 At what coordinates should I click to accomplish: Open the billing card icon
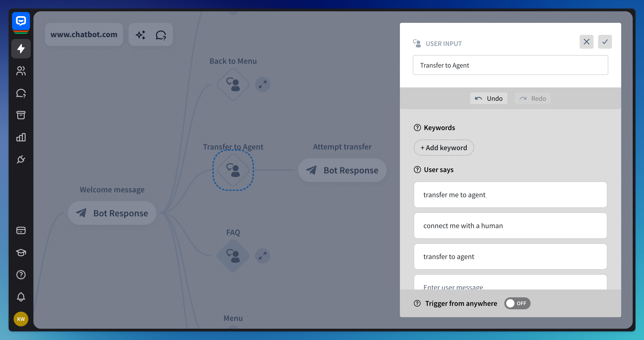[x=21, y=230]
